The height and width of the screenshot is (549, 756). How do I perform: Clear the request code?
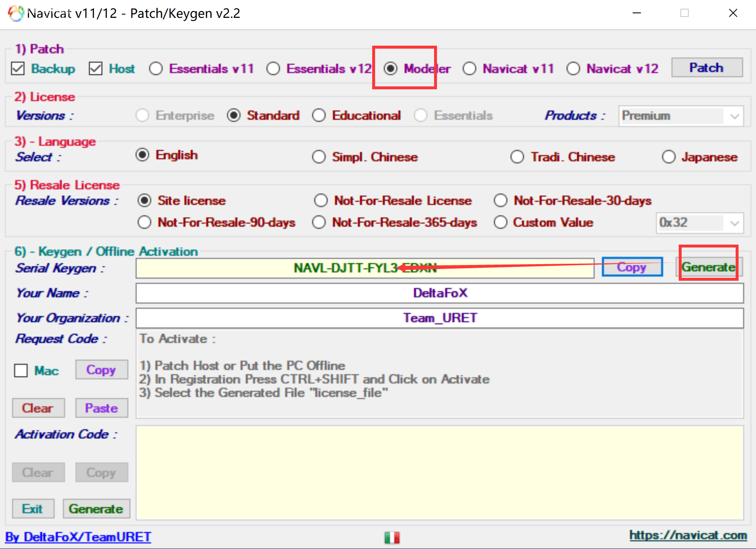(x=38, y=408)
